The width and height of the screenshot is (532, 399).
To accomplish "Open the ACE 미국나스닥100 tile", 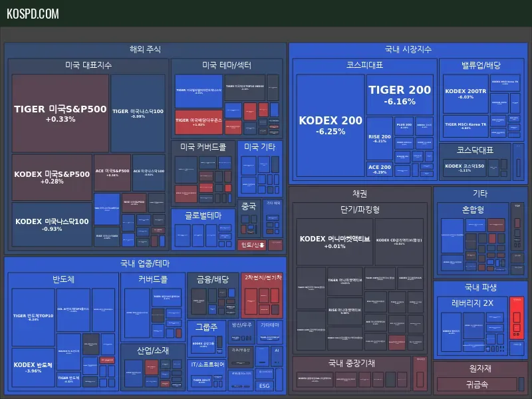I will [148, 173].
